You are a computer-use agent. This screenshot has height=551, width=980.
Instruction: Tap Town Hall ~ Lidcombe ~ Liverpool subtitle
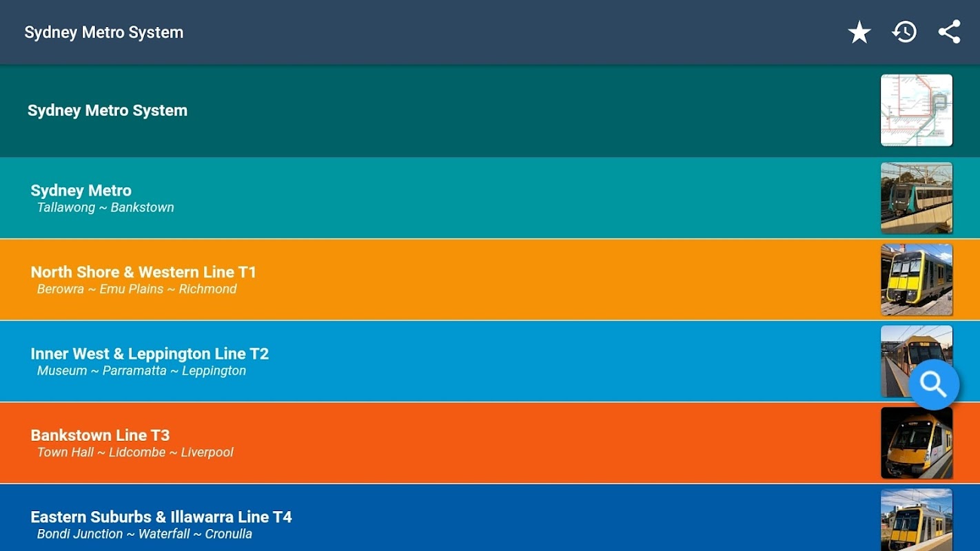click(135, 453)
